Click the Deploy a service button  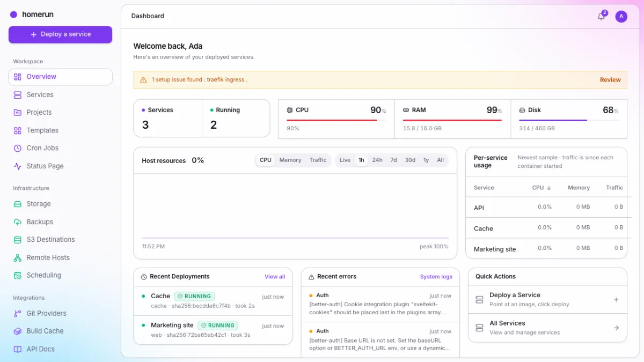tap(60, 34)
